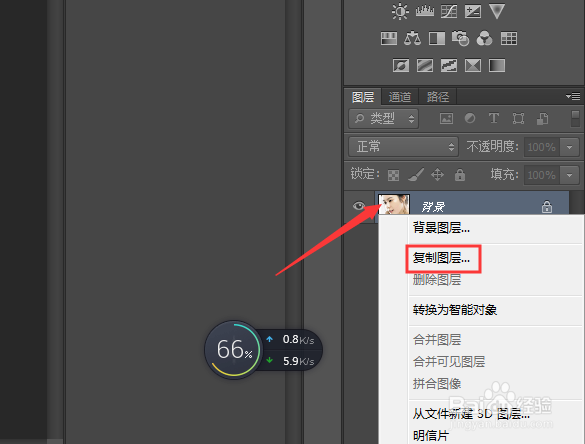The width and height of the screenshot is (585, 444).
Task: Open the 不透明度 opacity slider arrow
Action: tap(569, 147)
